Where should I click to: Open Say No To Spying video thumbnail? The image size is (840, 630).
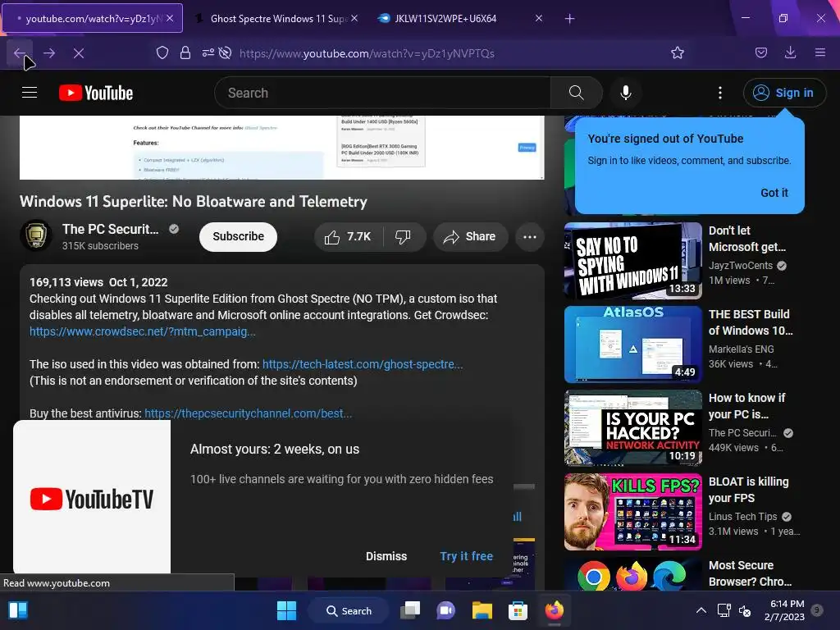pyautogui.click(x=633, y=261)
